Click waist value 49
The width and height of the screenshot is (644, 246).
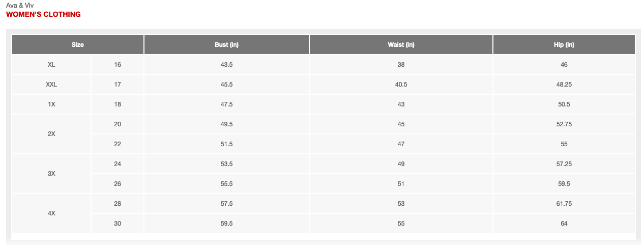tap(401, 164)
